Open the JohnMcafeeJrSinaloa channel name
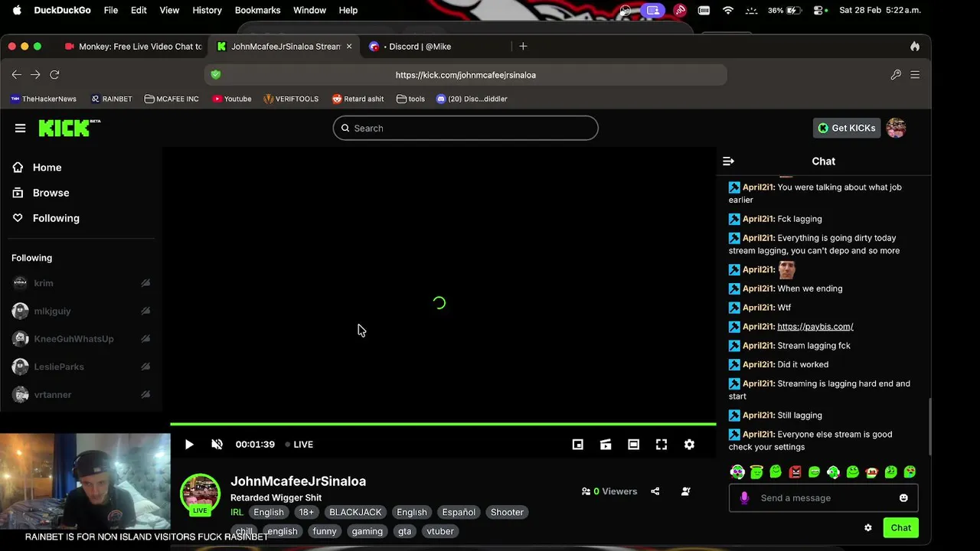Screen dimensions: 980x551 [x=298, y=481]
